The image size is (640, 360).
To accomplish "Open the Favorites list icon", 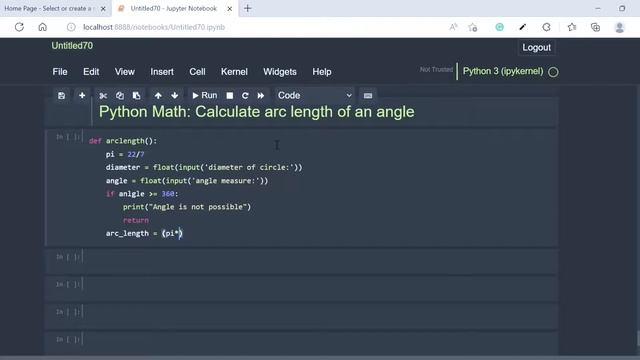I will click(572, 27).
